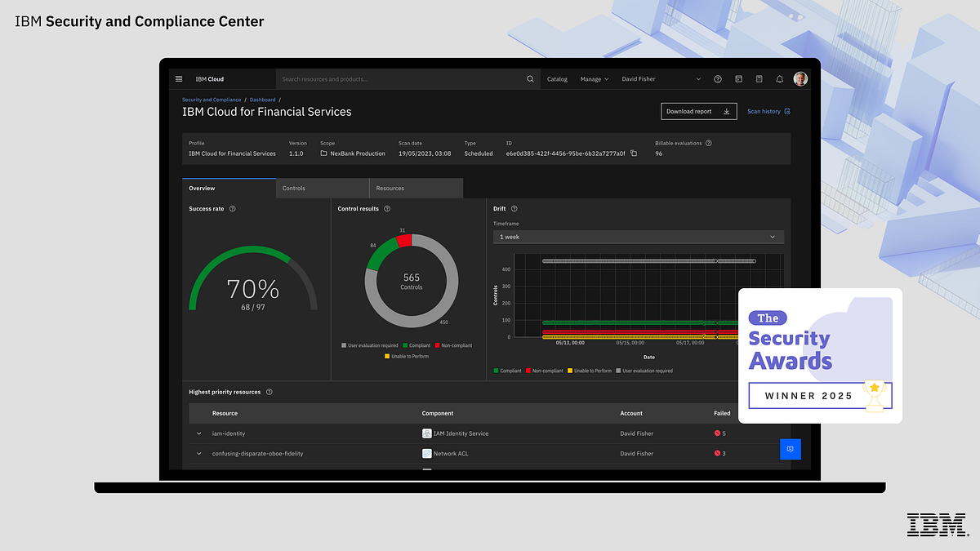Click the Download report button

pyautogui.click(x=699, y=111)
